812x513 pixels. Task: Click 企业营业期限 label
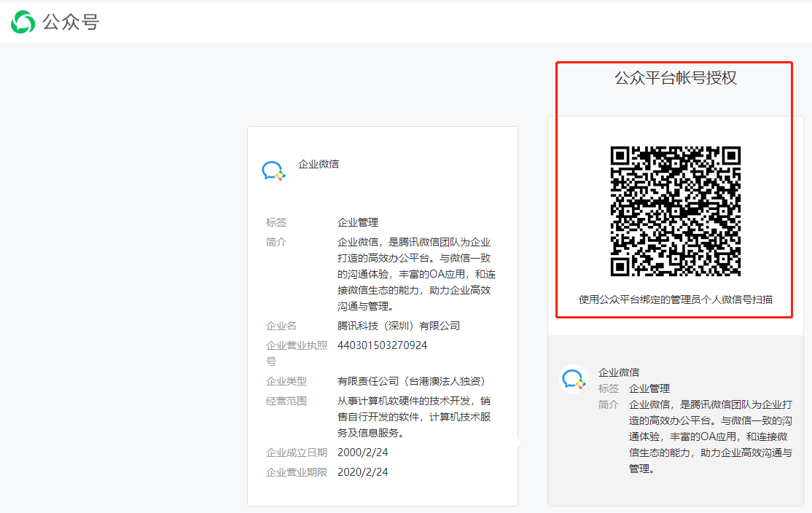[297, 472]
